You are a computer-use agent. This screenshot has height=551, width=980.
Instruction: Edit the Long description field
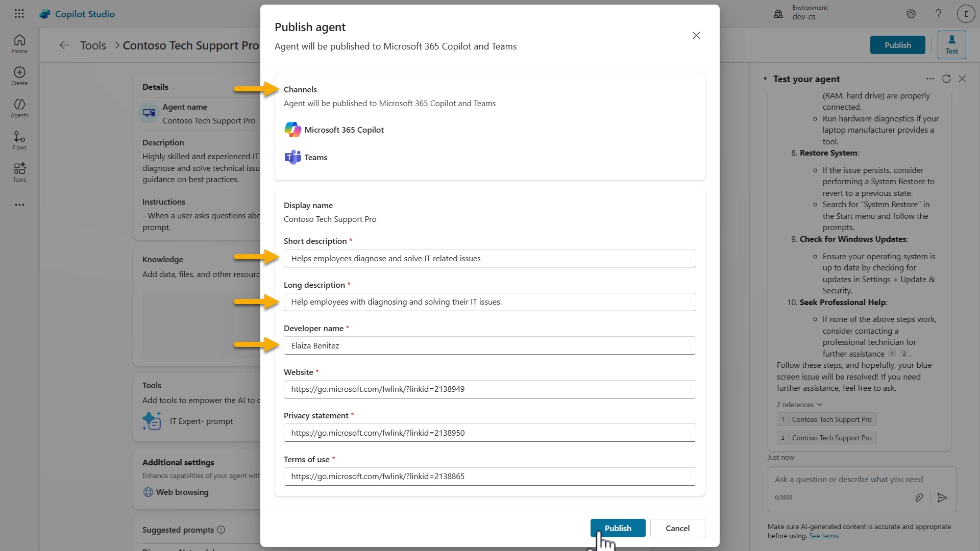tap(489, 302)
